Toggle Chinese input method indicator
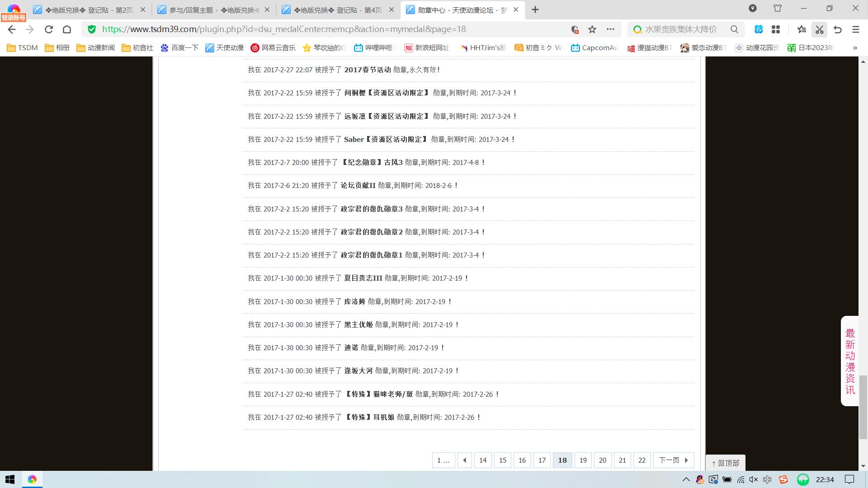The height and width of the screenshot is (488, 868). [x=767, y=479]
